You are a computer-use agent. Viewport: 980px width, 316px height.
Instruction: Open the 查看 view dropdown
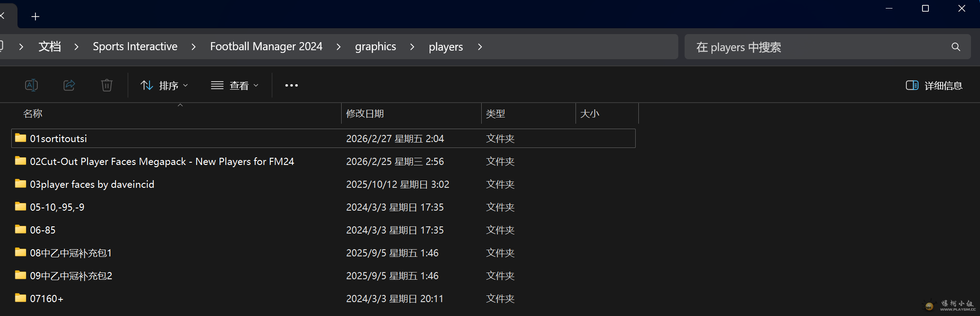click(235, 85)
